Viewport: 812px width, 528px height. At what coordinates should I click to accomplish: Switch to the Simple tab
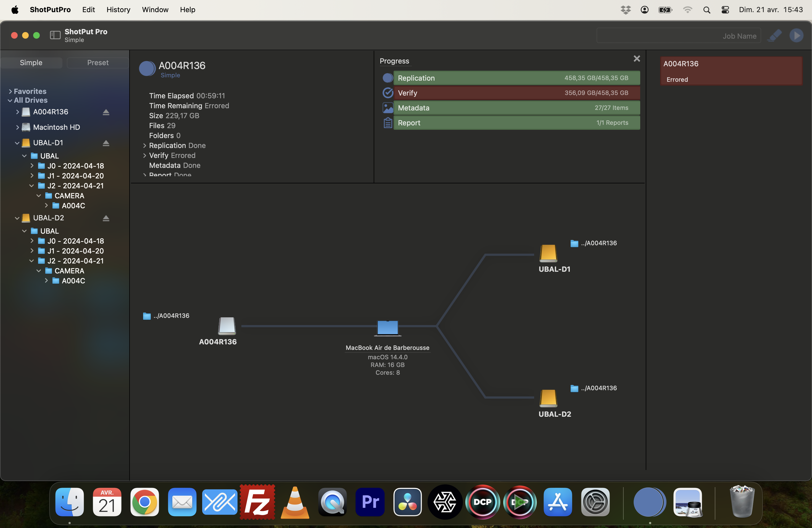pos(31,63)
